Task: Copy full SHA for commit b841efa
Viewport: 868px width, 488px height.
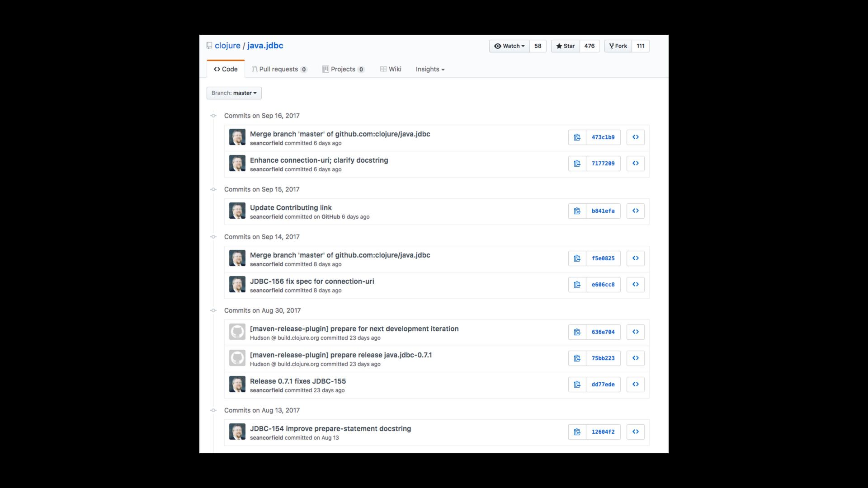Action: click(577, 211)
